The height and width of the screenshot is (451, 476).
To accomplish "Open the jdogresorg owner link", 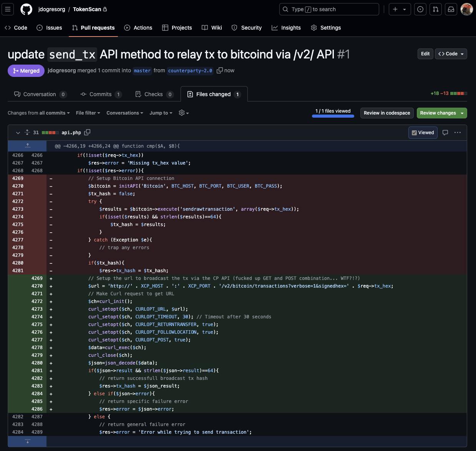I will tap(51, 9).
